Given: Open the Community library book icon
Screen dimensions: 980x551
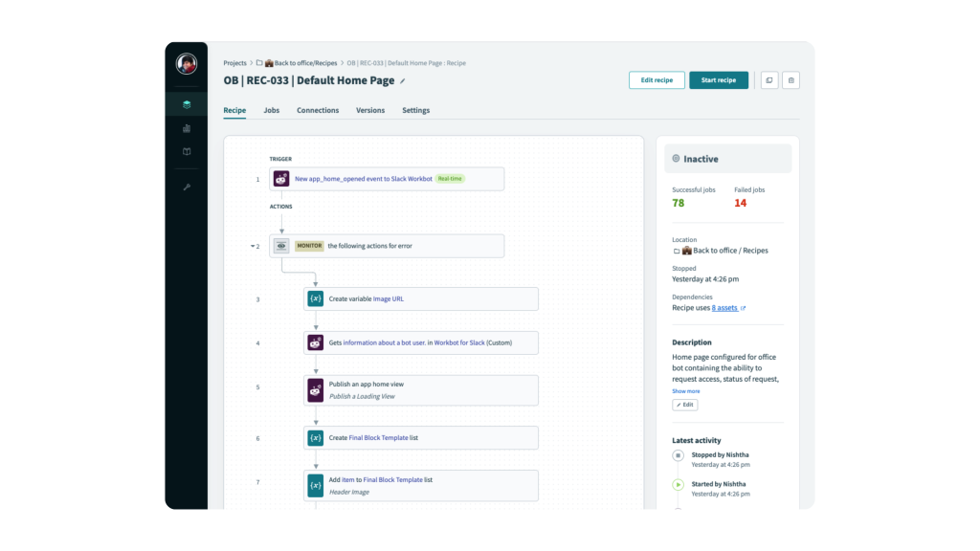Looking at the screenshot, I should tap(187, 151).
